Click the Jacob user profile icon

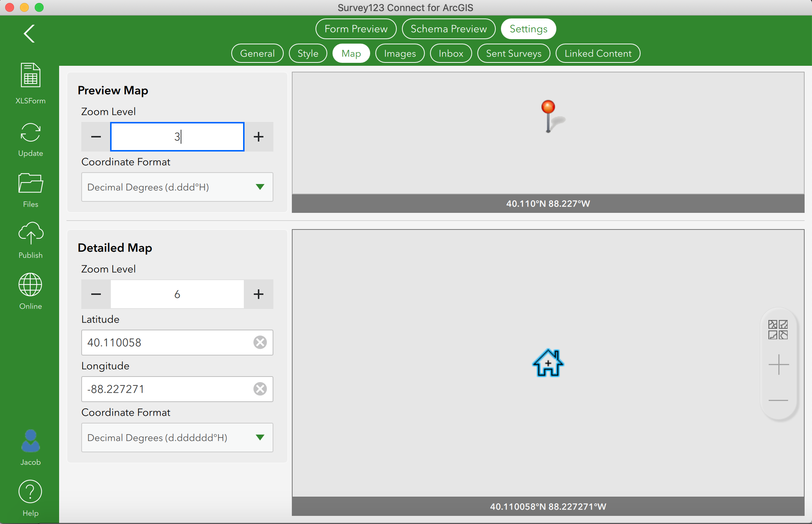pos(30,441)
